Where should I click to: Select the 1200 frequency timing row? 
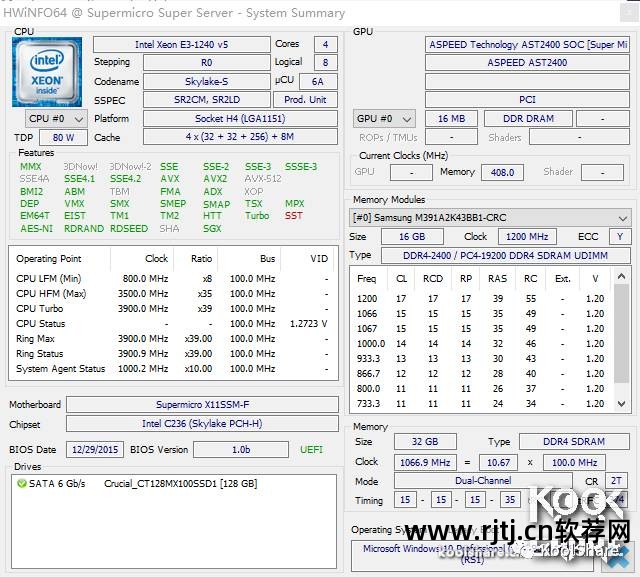click(x=481, y=299)
